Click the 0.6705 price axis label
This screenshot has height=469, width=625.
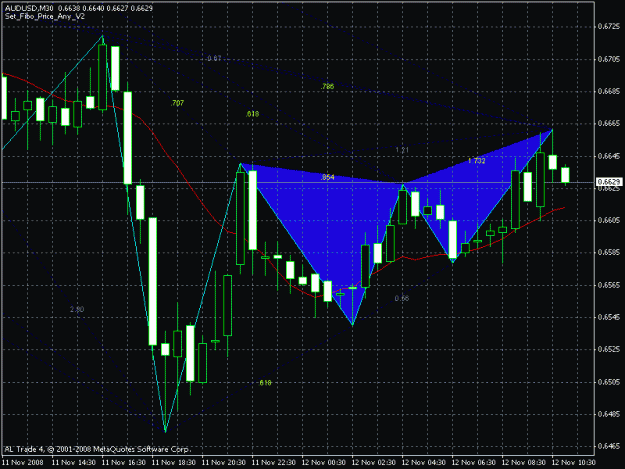[x=609, y=59]
